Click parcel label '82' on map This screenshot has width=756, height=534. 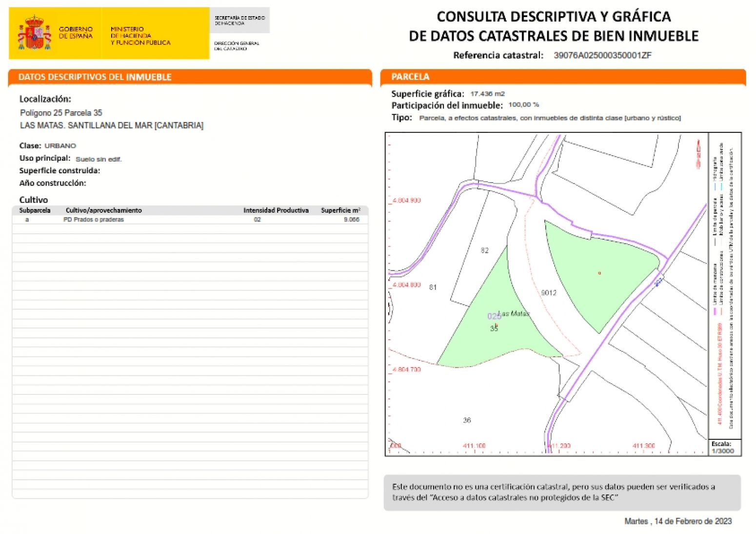pyautogui.click(x=484, y=250)
